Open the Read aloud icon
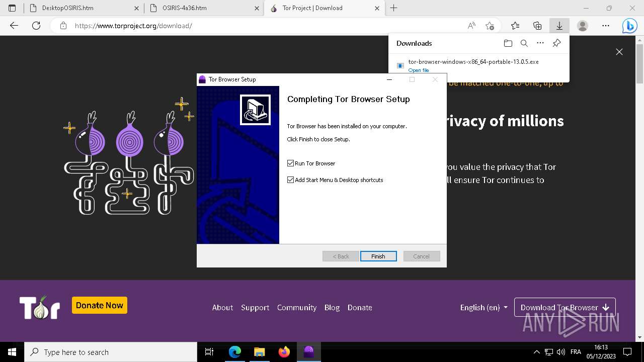This screenshot has width=644, height=362. (x=471, y=26)
